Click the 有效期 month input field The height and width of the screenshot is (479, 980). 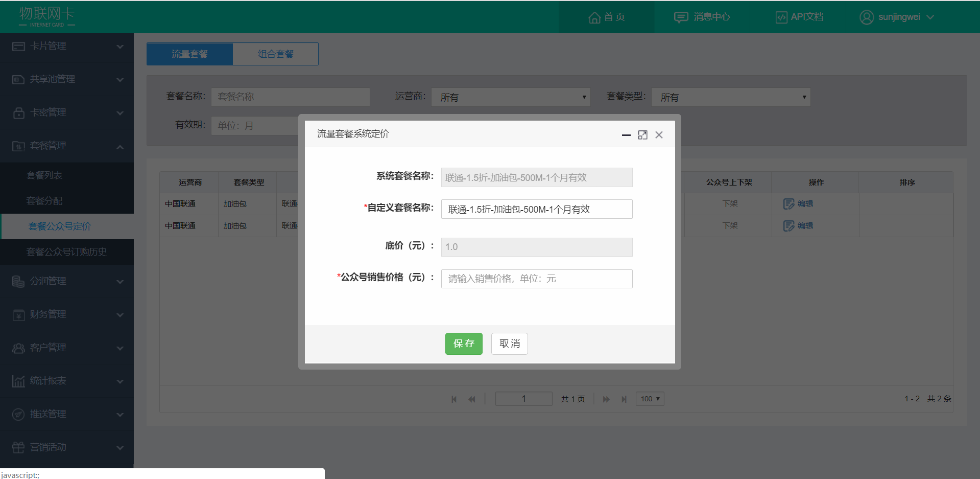coord(255,126)
